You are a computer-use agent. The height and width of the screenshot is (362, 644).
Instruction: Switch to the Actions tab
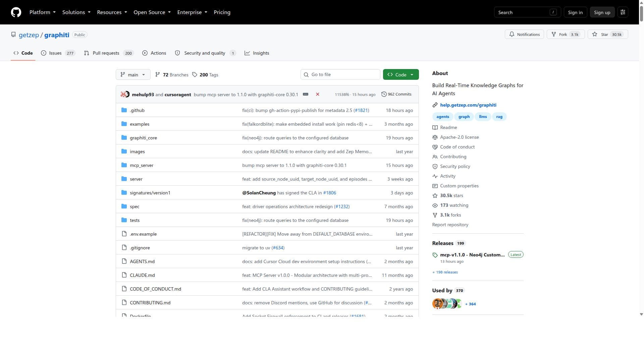[154, 53]
